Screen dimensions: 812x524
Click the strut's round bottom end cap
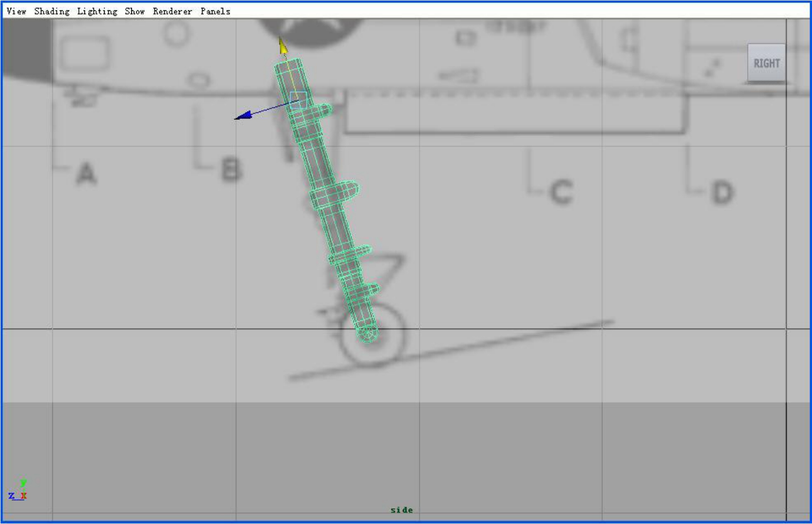click(x=368, y=334)
